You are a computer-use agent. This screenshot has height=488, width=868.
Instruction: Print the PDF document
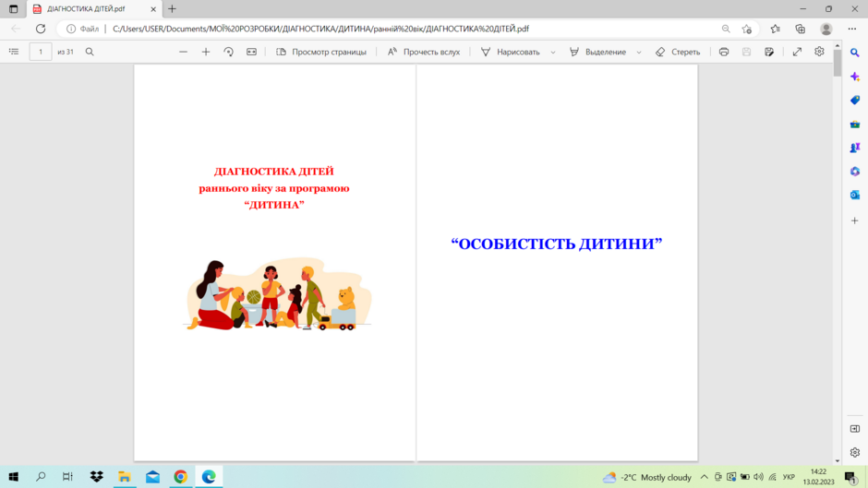tap(724, 52)
